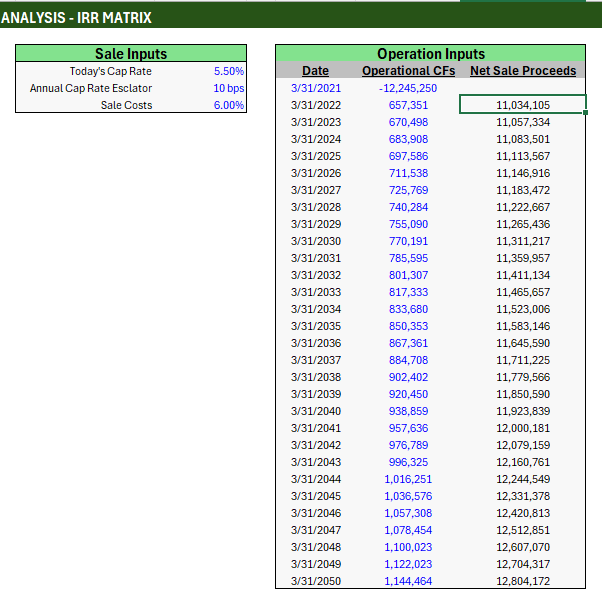Select the cell 725,769
Image resolution: width=602 pixels, height=606 pixels.
[x=408, y=190]
